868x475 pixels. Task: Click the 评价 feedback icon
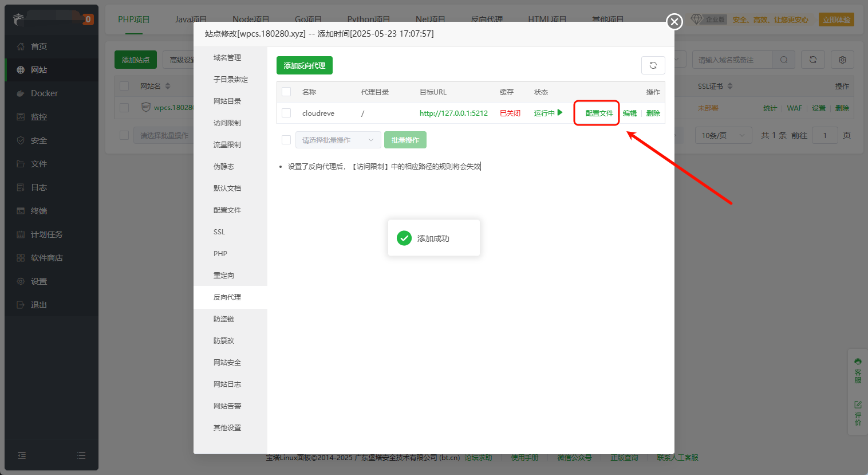(858, 413)
